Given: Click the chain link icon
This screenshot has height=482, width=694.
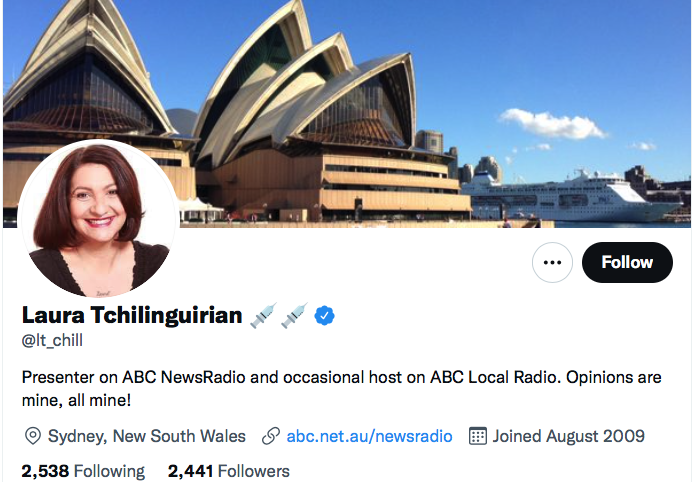Looking at the screenshot, I should pyautogui.click(x=270, y=436).
